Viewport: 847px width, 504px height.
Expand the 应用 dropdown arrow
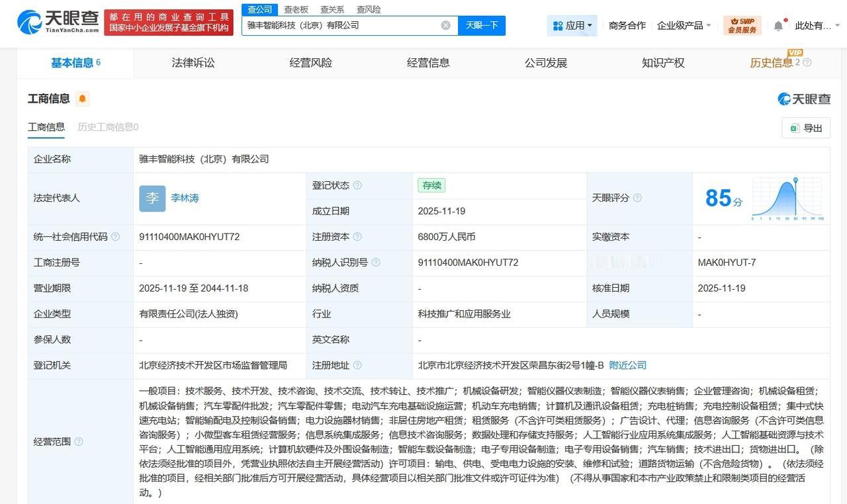pyautogui.click(x=590, y=24)
